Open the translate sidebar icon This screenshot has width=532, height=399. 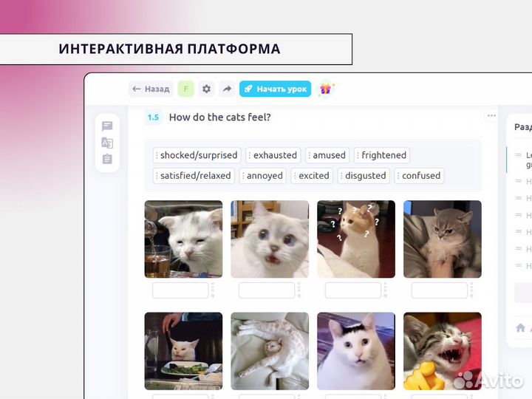(x=107, y=143)
